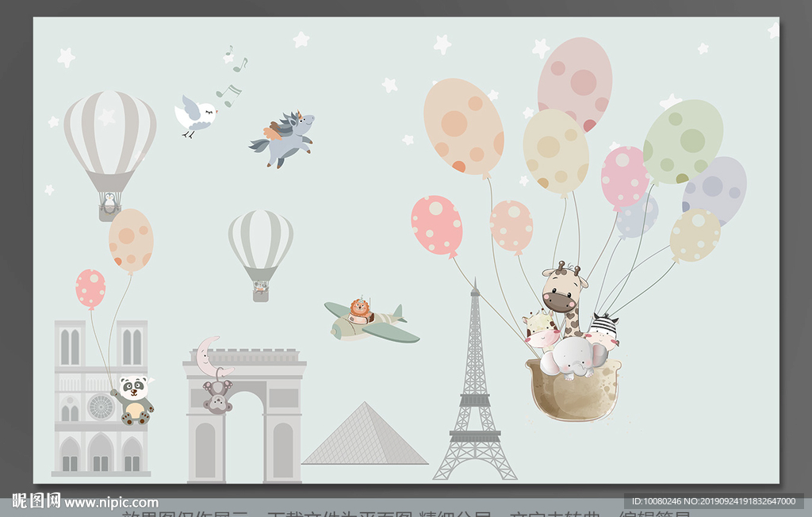812x517 pixels.
Task: Click the panda holding two balloons
Action: 135,399
